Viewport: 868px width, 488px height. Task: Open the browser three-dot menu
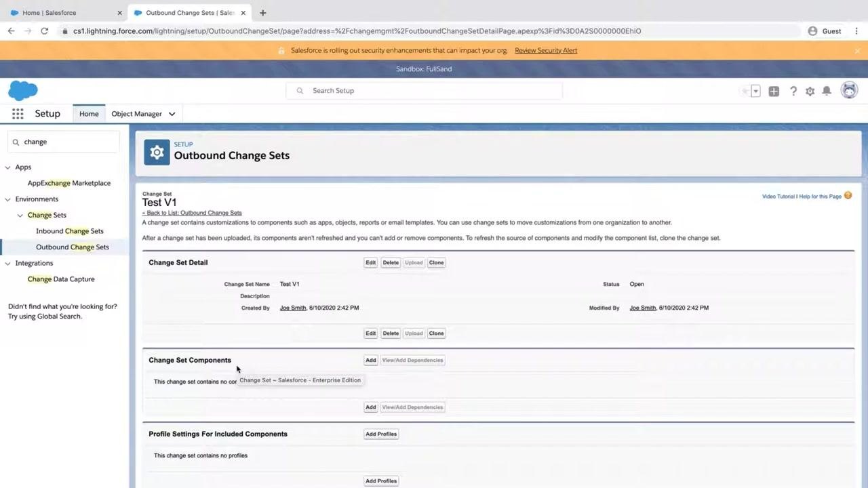point(856,30)
